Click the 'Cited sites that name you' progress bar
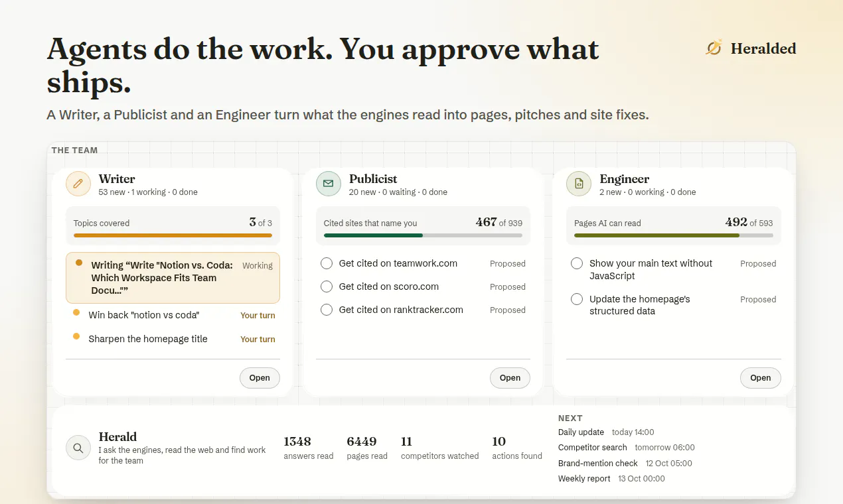 point(423,235)
